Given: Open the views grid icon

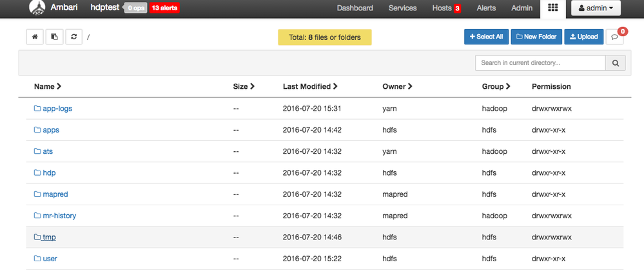Looking at the screenshot, I should 552,8.
